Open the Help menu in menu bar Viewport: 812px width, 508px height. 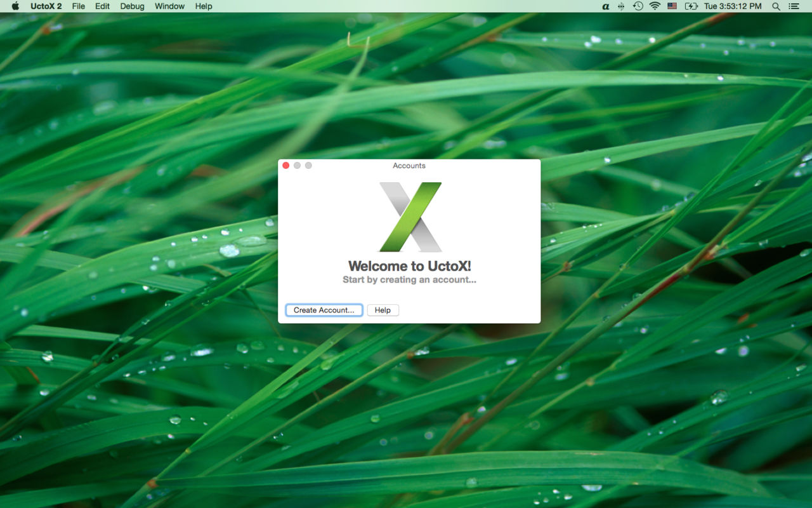point(204,6)
